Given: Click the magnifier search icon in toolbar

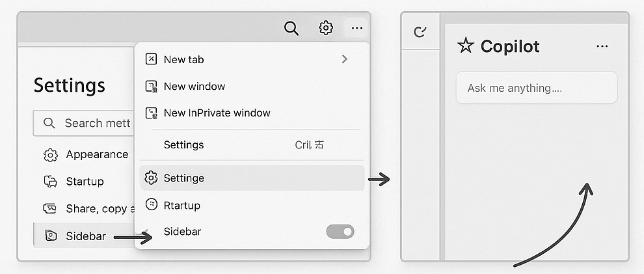Looking at the screenshot, I should click(291, 29).
